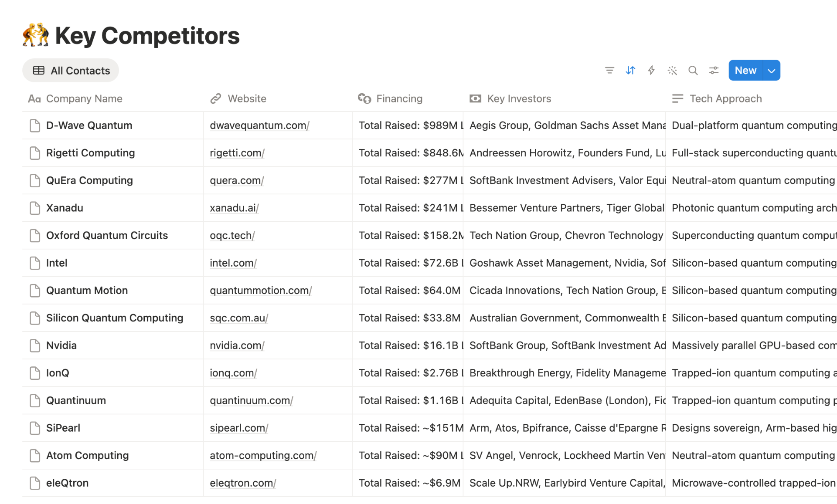Open the D-Wave Quantum row name

pos(89,125)
